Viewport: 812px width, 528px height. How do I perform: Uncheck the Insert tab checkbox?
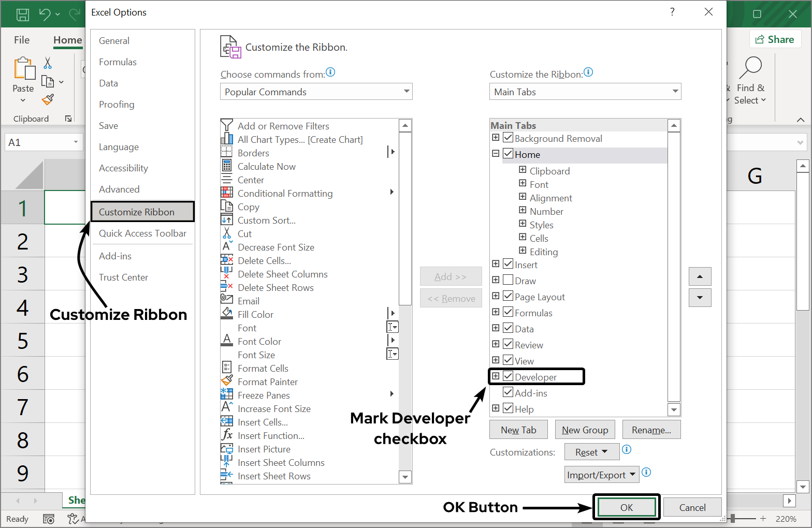[508, 264]
